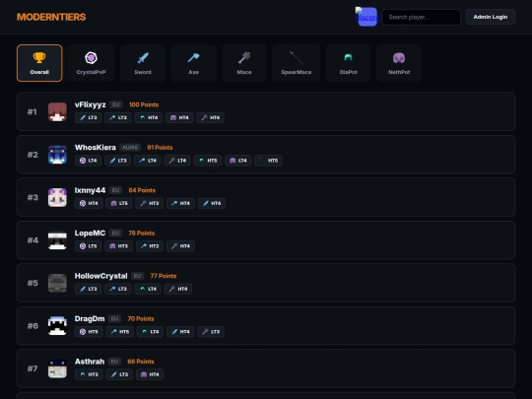Image resolution: width=532 pixels, height=399 pixels.
Task: Click vFlixyyz's sword LT3 badge
Action: (x=89, y=118)
